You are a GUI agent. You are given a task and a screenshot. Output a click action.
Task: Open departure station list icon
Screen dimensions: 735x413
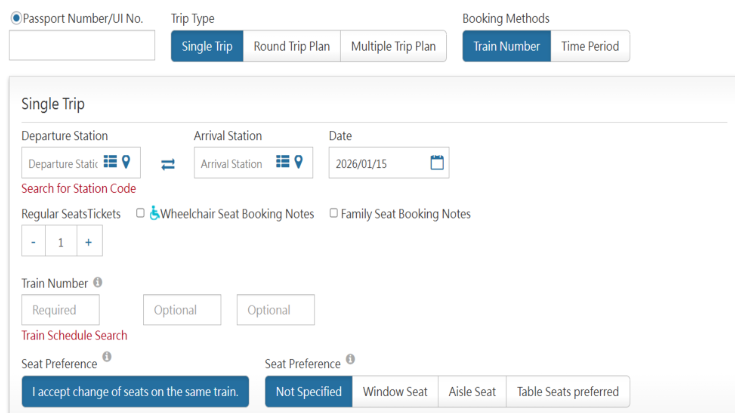click(x=110, y=162)
